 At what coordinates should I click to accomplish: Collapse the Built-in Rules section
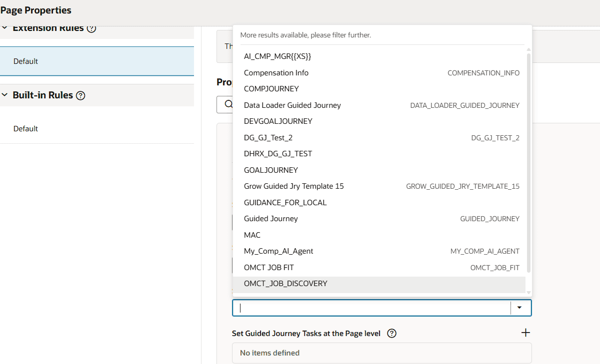point(5,95)
